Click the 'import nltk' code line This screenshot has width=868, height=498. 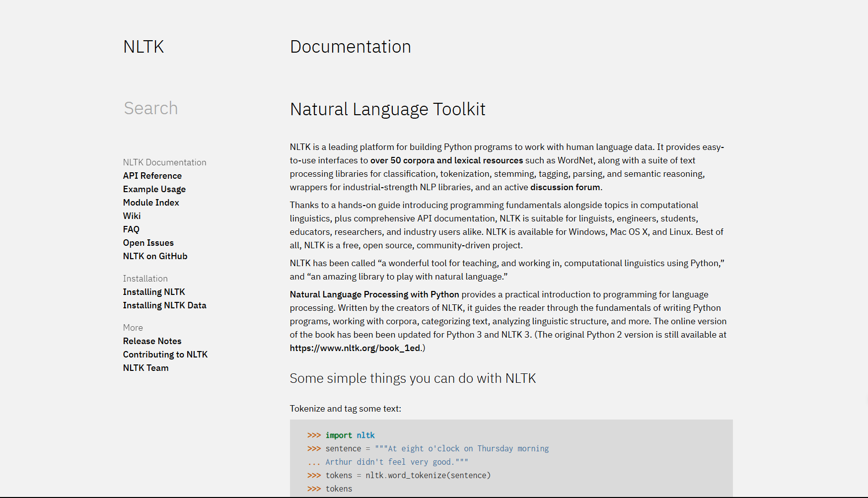341,435
